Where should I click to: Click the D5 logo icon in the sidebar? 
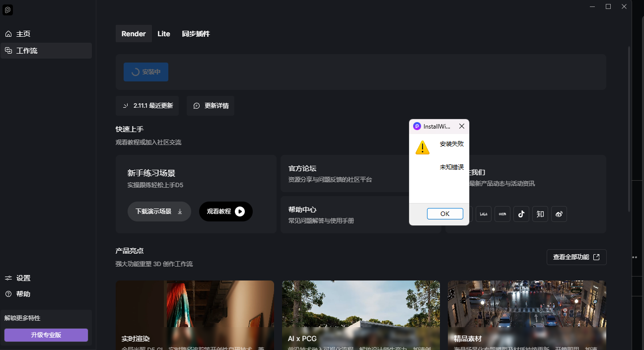pos(7,10)
